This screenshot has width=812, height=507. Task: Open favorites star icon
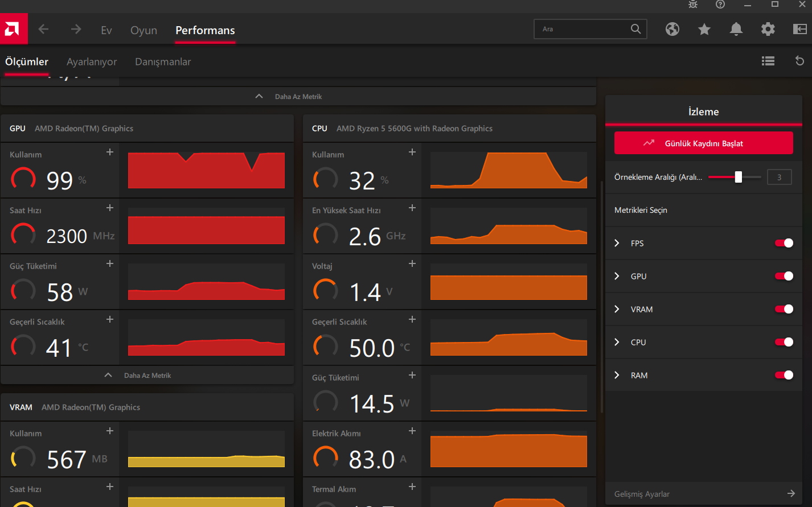(704, 29)
